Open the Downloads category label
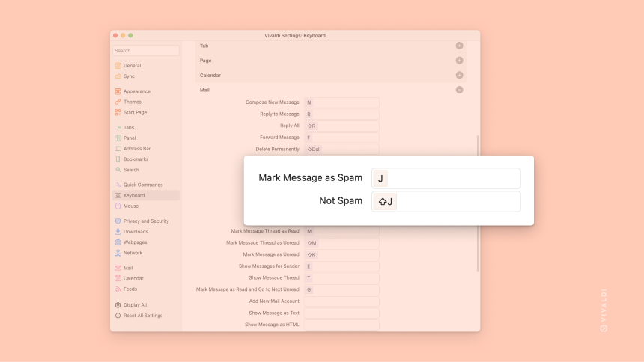 (x=136, y=231)
